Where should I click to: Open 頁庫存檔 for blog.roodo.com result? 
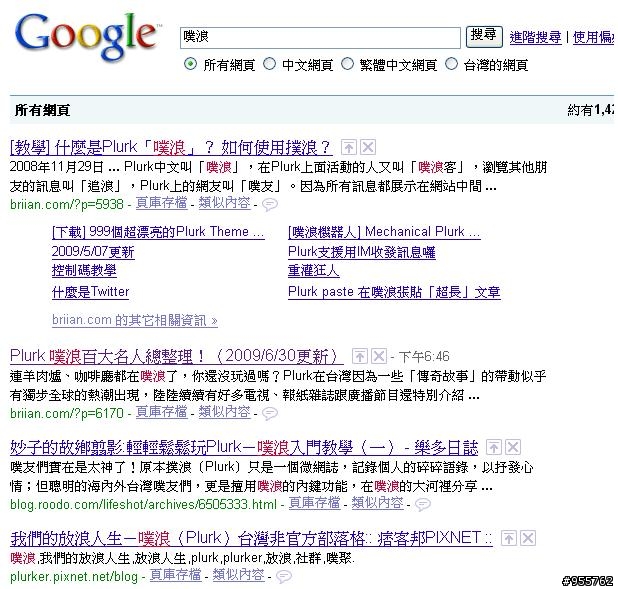click(x=315, y=503)
